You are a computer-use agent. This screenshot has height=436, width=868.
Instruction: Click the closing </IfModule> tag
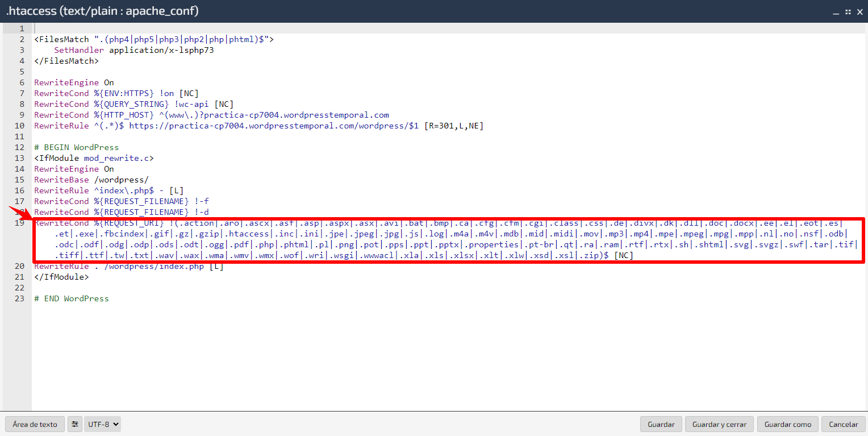click(61, 277)
